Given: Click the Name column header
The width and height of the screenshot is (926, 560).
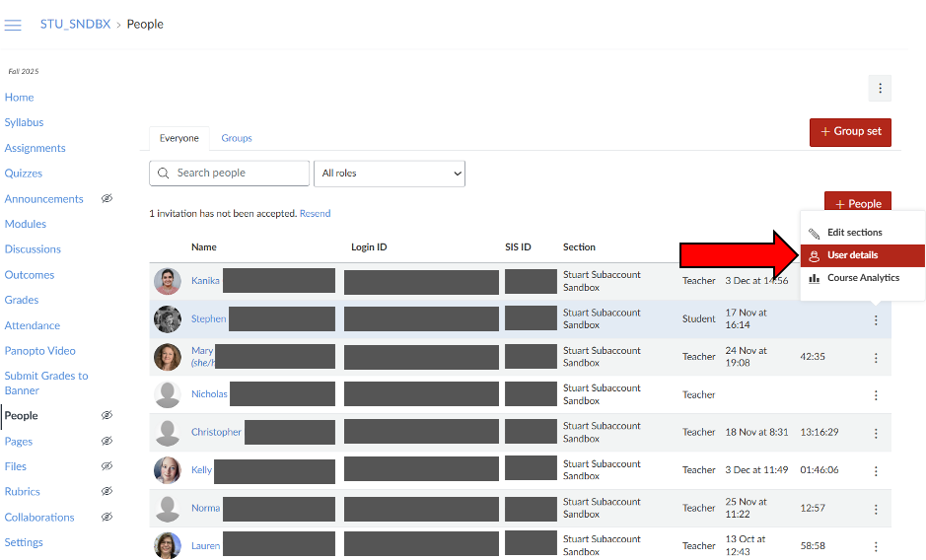Looking at the screenshot, I should click(x=204, y=246).
